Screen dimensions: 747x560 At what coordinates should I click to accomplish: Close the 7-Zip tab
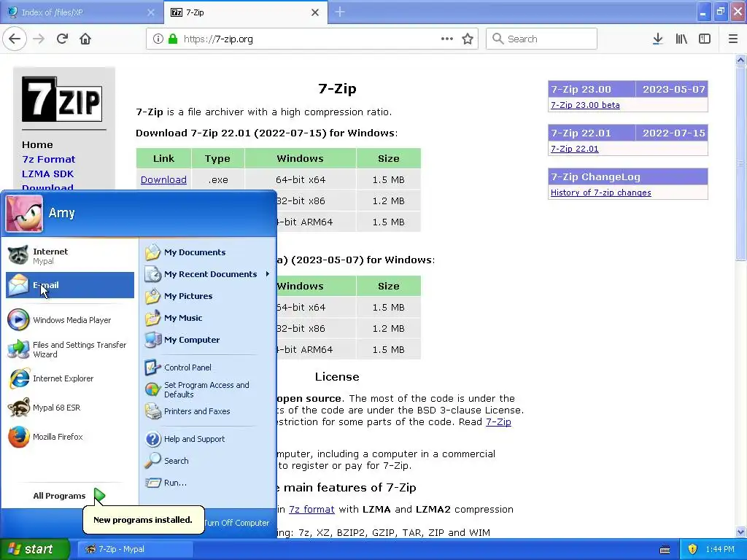pos(315,12)
